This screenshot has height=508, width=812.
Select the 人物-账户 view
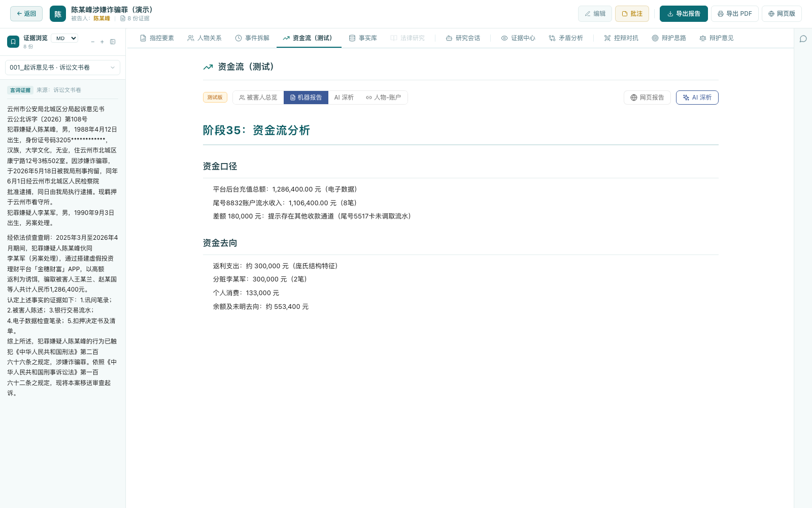384,98
